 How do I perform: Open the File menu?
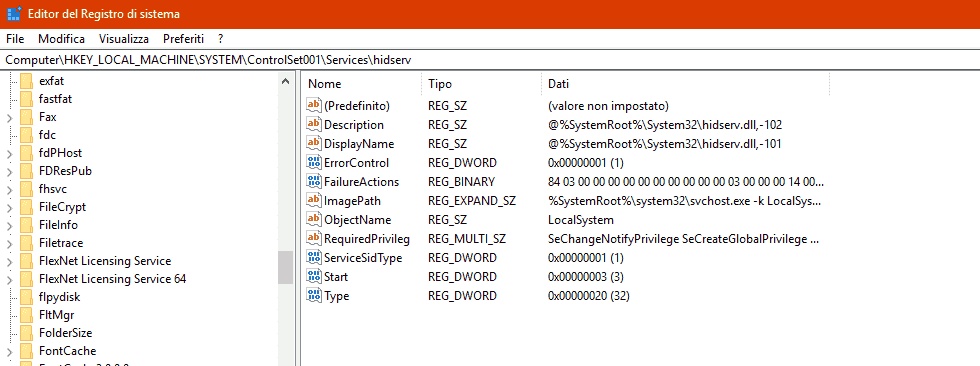click(x=14, y=39)
